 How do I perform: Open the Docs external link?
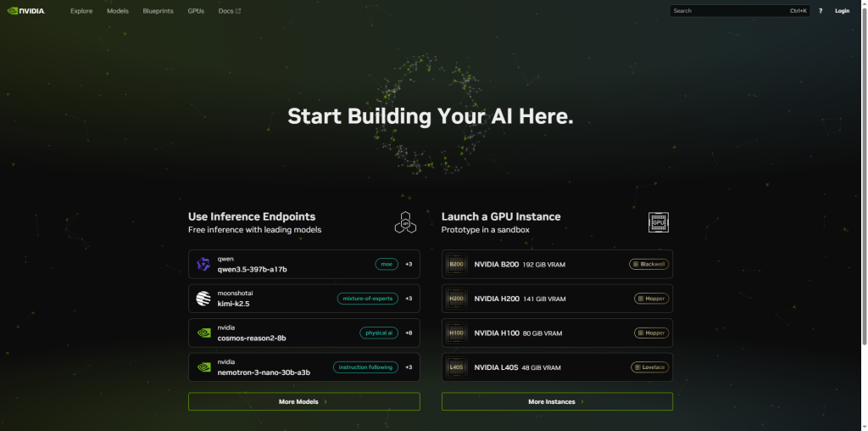(229, 11)
